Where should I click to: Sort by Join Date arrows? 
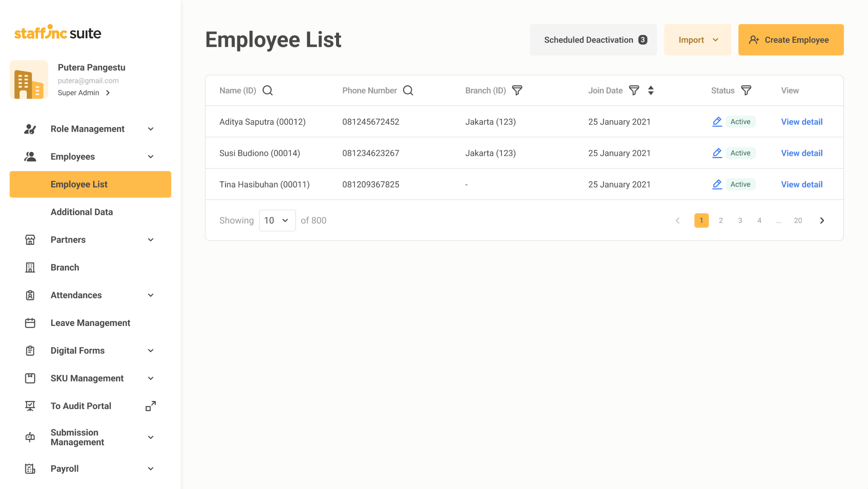pyautogui.click(x=651, y=90)
